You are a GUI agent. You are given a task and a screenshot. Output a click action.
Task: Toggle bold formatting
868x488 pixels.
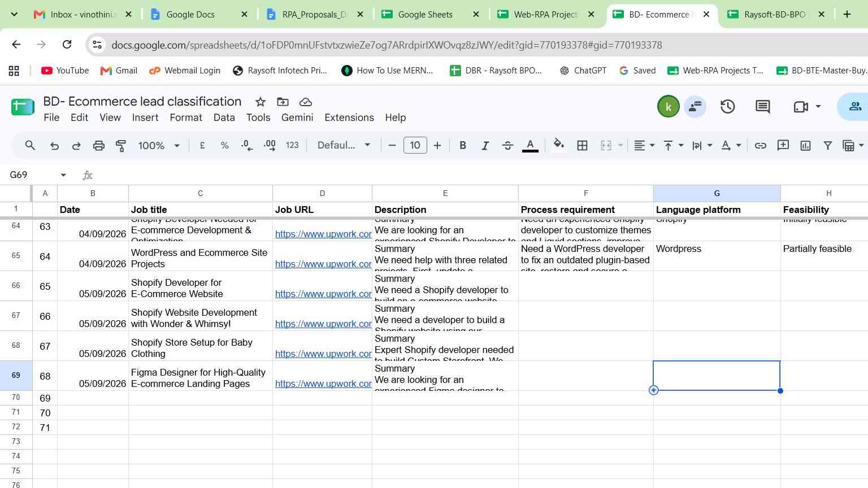tap(463, 146)
